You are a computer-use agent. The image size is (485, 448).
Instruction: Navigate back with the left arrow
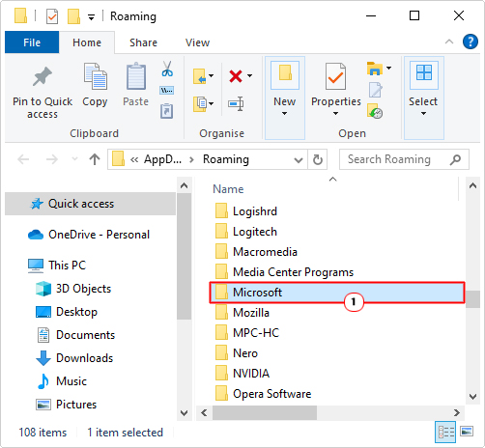tap(23, 159)
